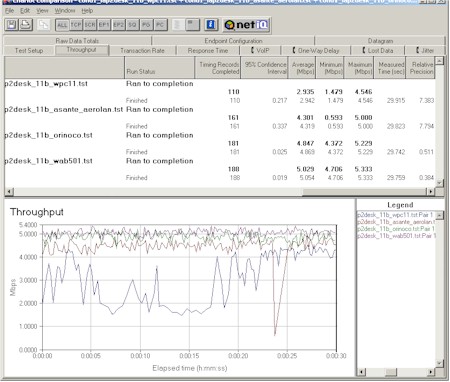Screen dimensions: 450x382
Task: Open the Window menu
Action: coord(65,11)
